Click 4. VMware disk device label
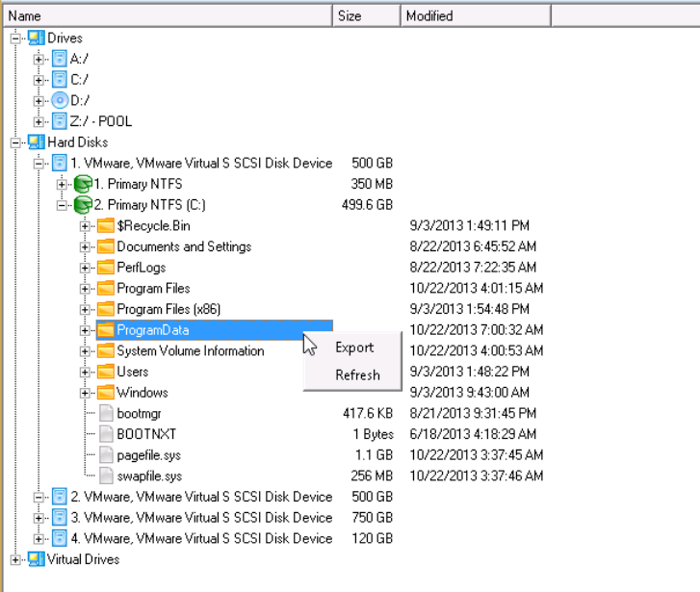 pos(201,538)
